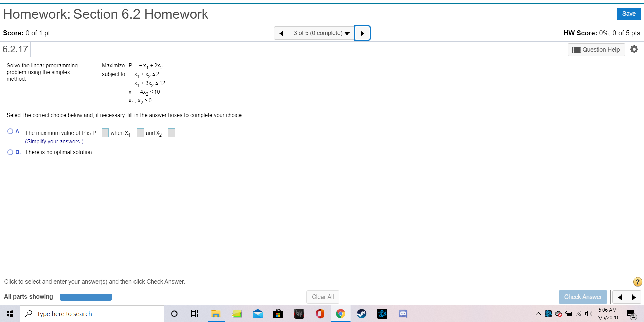
Task: Click the All parts showing progress bar
Action: coord(86,297)
